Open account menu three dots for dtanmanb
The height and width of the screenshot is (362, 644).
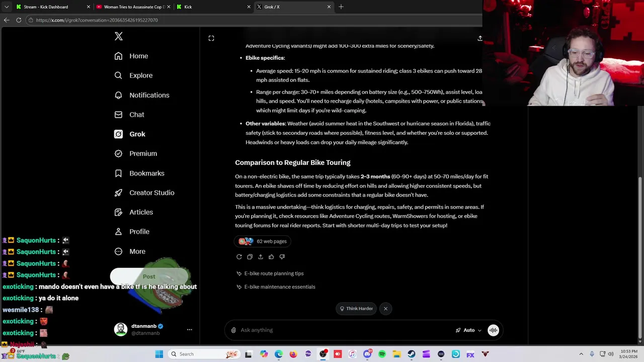click(x=190, y=330)
